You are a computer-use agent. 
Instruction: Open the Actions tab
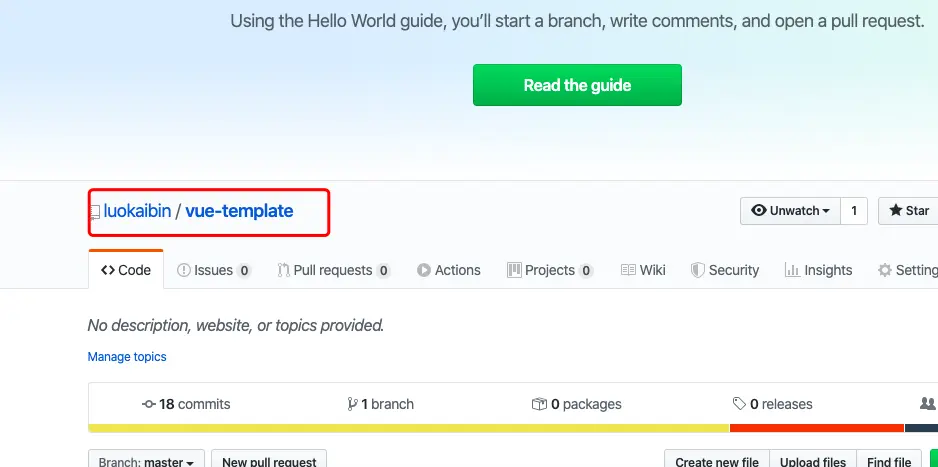(449, 270)
